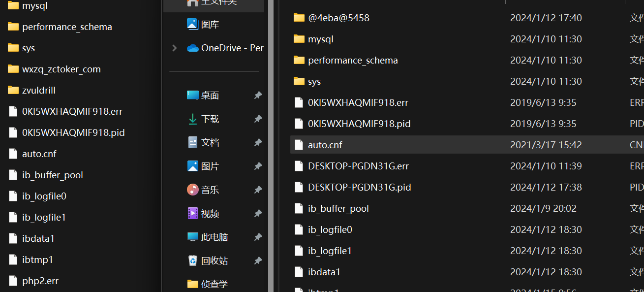The width and height of the screenshot is (644, 292).
Task: Click ib_logfile0 file icon in left list
Action: tap(13, 196)
